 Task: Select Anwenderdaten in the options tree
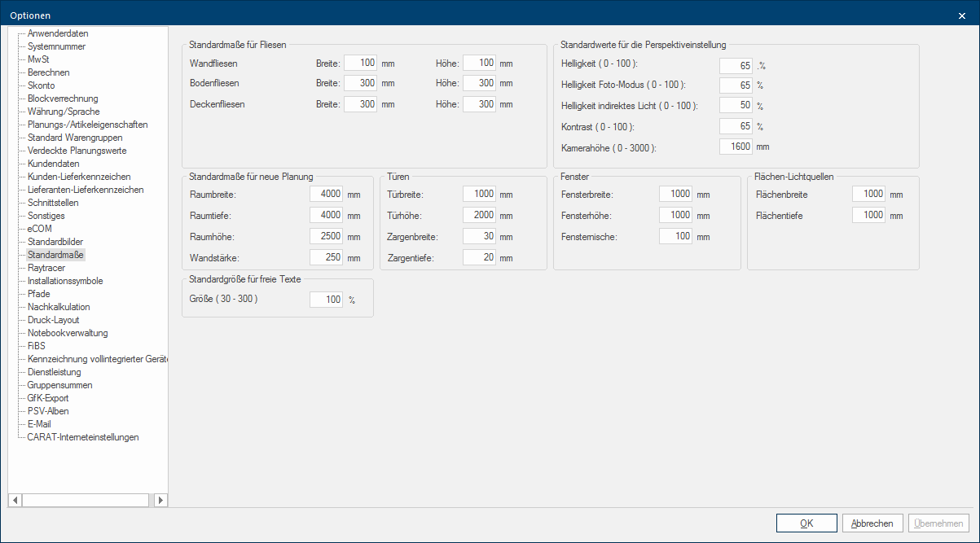[x=58, y=33]
